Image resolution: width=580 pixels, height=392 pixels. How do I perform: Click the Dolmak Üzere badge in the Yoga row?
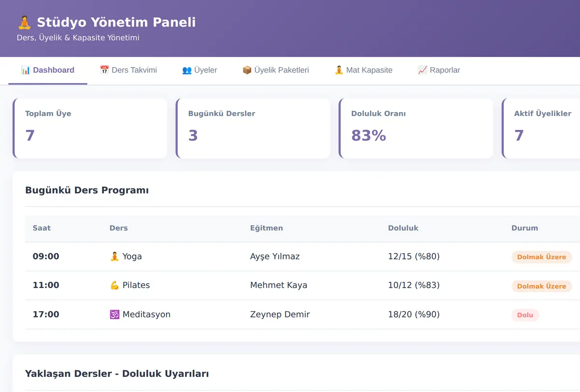tap(541, 257)
